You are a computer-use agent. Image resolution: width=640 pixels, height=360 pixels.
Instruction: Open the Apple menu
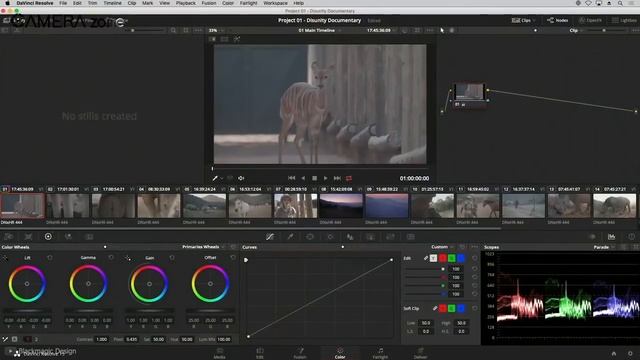pos(7,3)
